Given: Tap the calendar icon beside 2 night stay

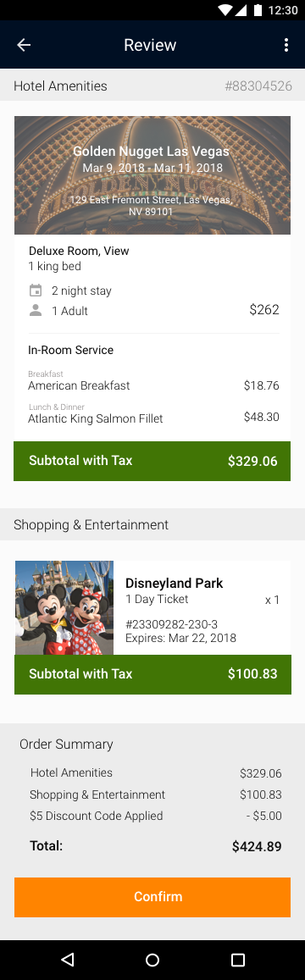Looking at the screenshot, I should 36,291.
